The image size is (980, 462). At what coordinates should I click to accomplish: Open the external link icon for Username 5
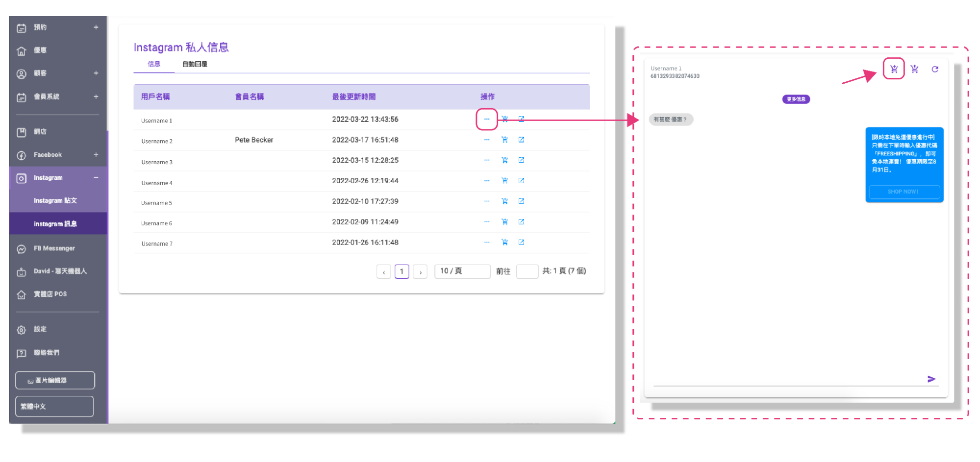(521, 201)
